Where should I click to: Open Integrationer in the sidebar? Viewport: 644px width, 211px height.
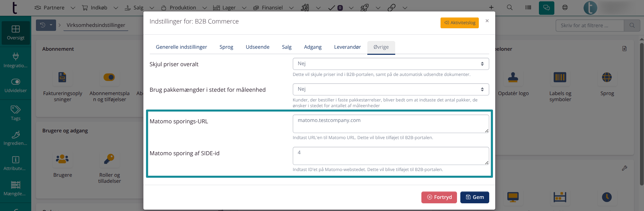pos(15,60)
